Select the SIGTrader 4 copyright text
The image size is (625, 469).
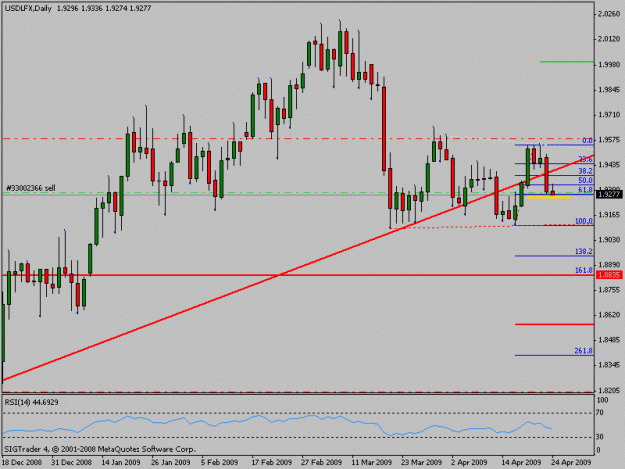100,449
